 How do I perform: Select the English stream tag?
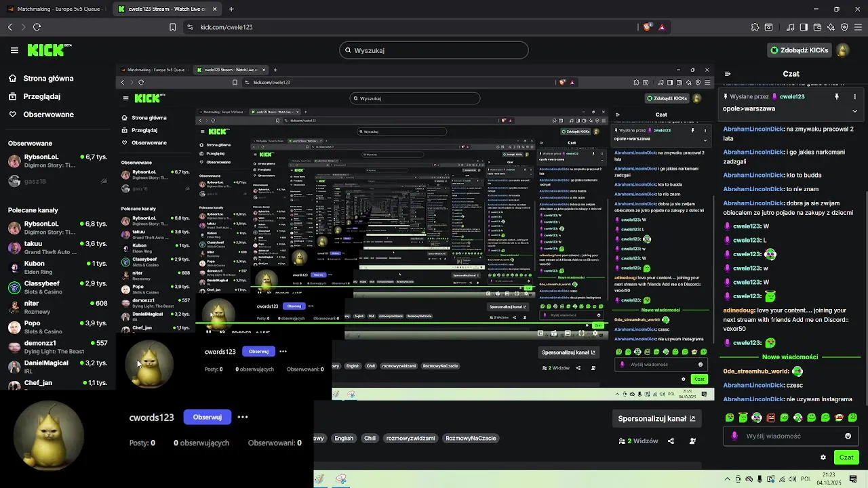pos(344,439)
